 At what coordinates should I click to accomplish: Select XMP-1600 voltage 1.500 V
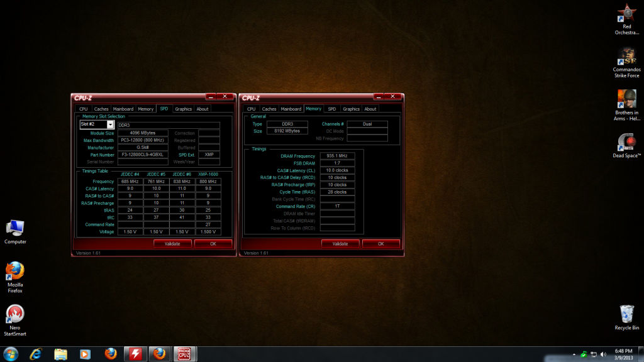tap(208, 232)
